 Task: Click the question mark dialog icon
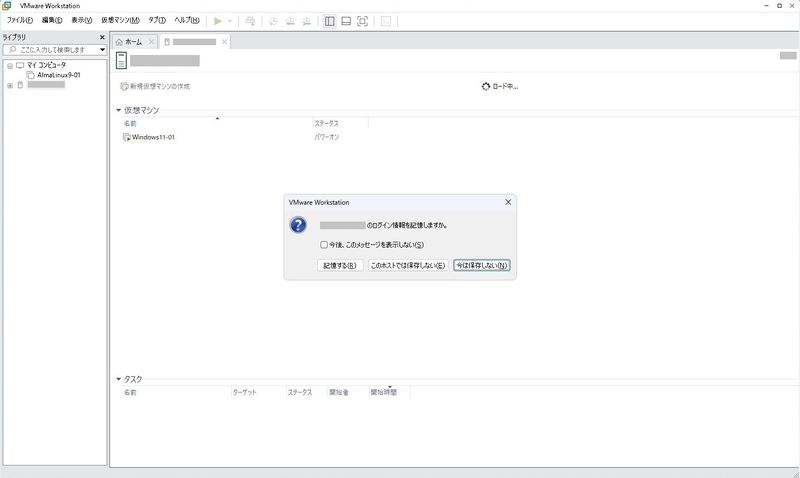tap(298, 225)
